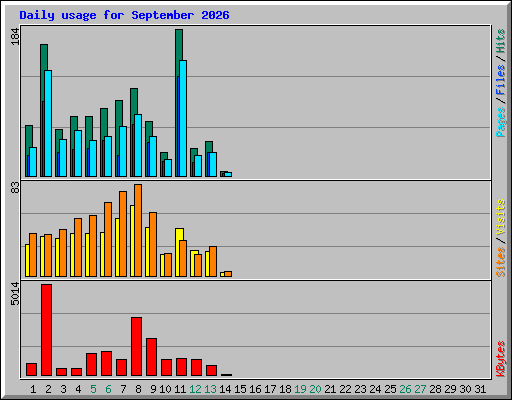Click the day 7 orange Sites bar
This screenshot has height=400, width=512.
pyautogui.click(x=123, y=234)
